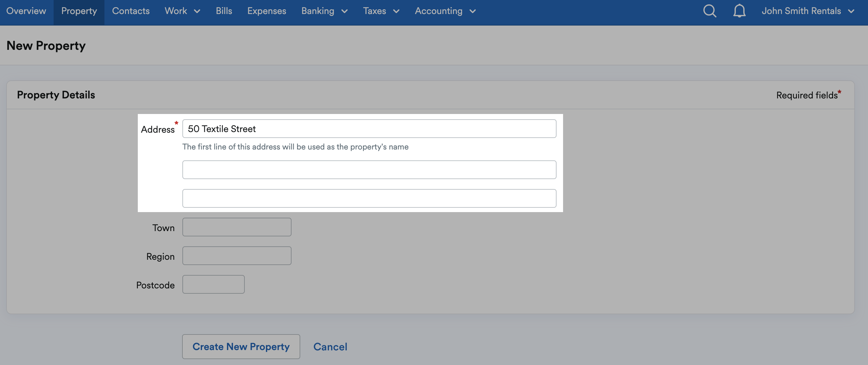Expand the John Smith Rentals account menu
Screen dimensions: 868x365
808,11
